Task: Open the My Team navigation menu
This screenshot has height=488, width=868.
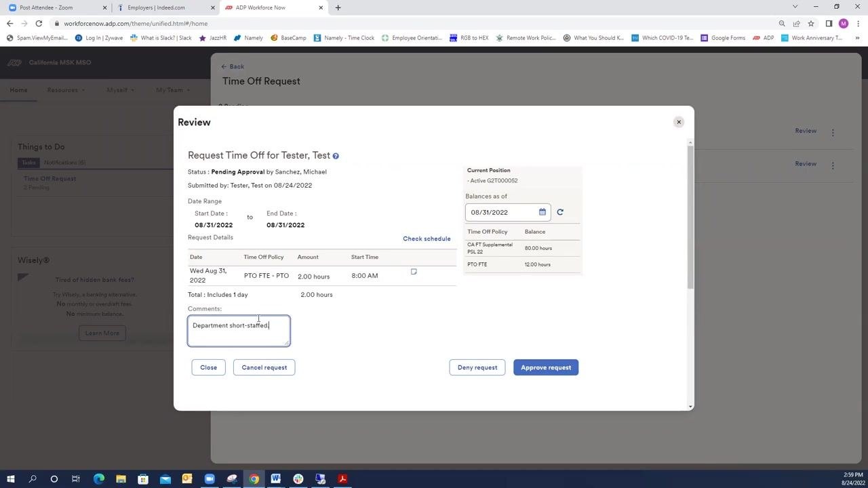Action: pyautogui.click(x=173, y=90)
